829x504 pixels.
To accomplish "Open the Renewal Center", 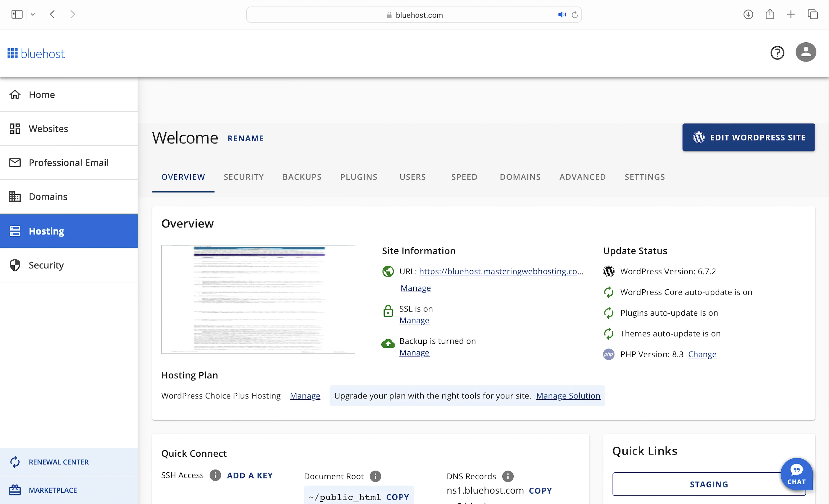I will pos(59,462).
